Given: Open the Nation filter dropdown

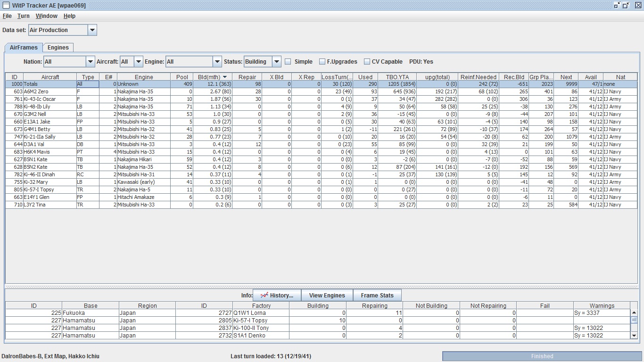Looking at the screenshot, I should pyautogui.click(x=90, y=62).
